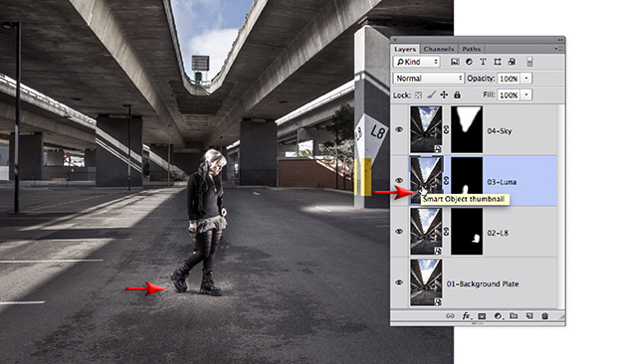The image size is (617, 364).
Task: Click the 02-L8 layer name
Action: coord(498,233)
